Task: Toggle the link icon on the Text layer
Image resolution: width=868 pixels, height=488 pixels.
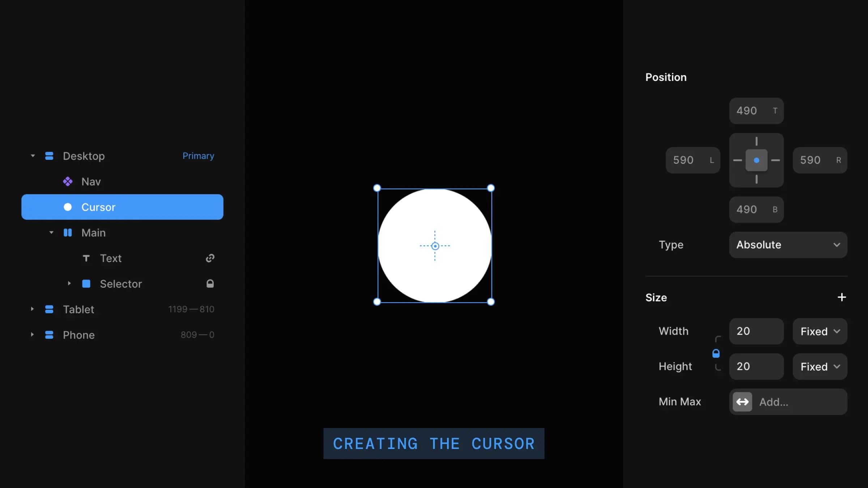Action: (x=210, y=258)
